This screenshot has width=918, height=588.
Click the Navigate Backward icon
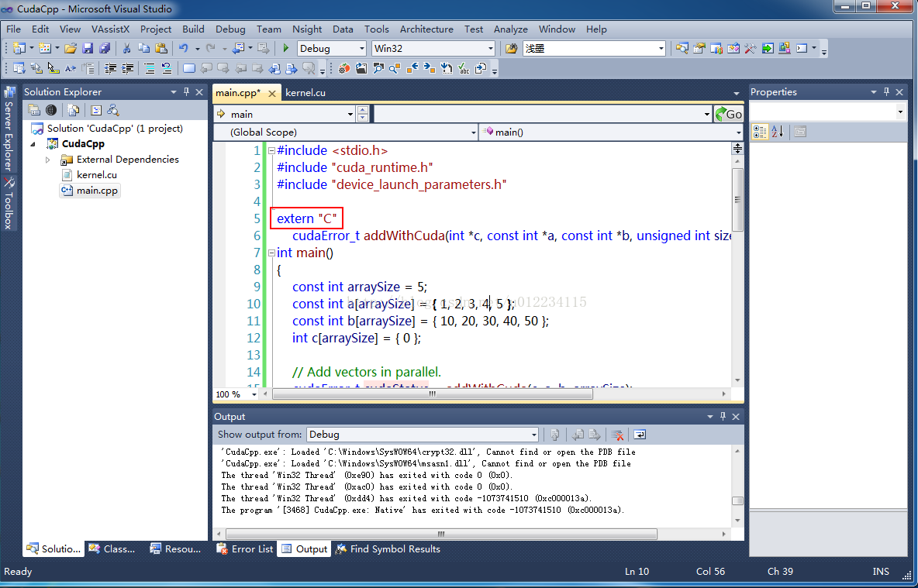click(x=238, y=49)
